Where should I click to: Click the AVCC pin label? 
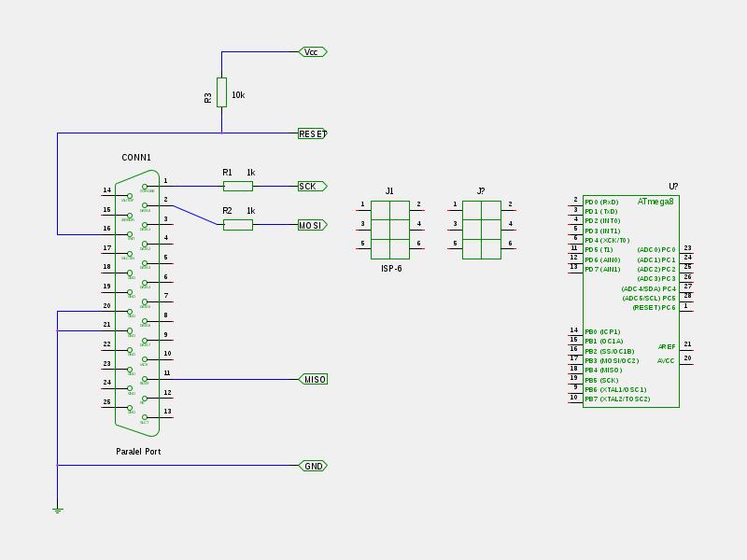pyautogui.click(x=666, y=361)
